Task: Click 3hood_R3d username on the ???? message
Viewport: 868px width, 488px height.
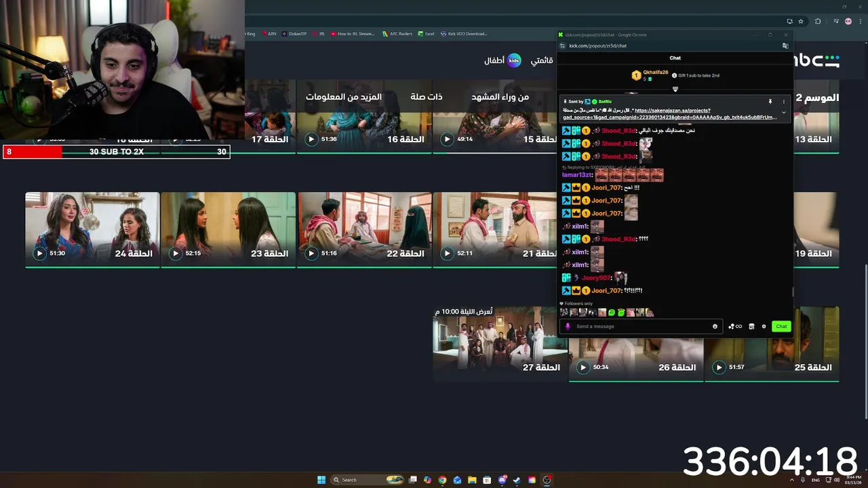Action: click(x=618, y=239)
